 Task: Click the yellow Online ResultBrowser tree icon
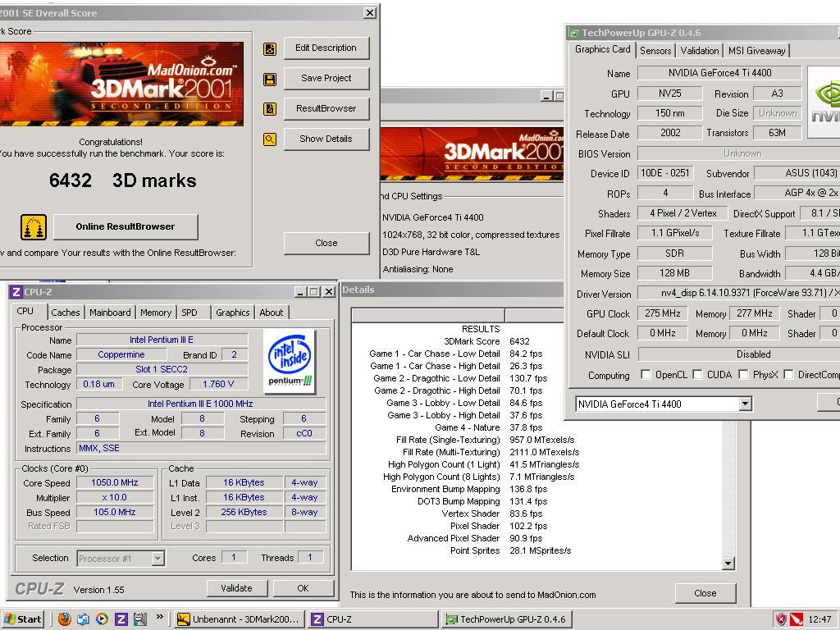[34, 227]
